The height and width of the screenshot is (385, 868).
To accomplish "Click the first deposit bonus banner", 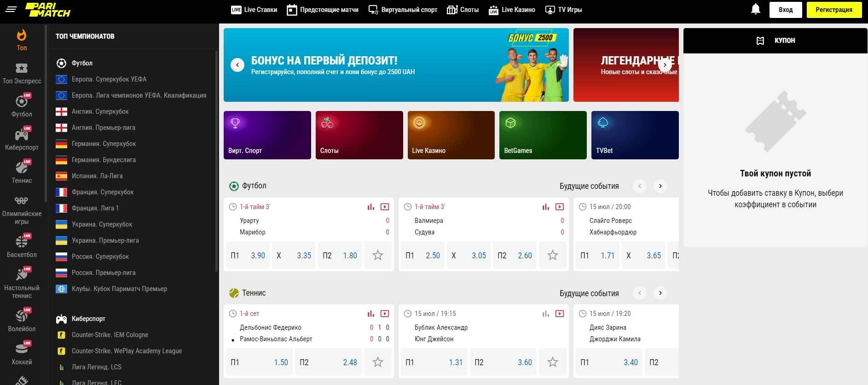I will pos(396,65).
